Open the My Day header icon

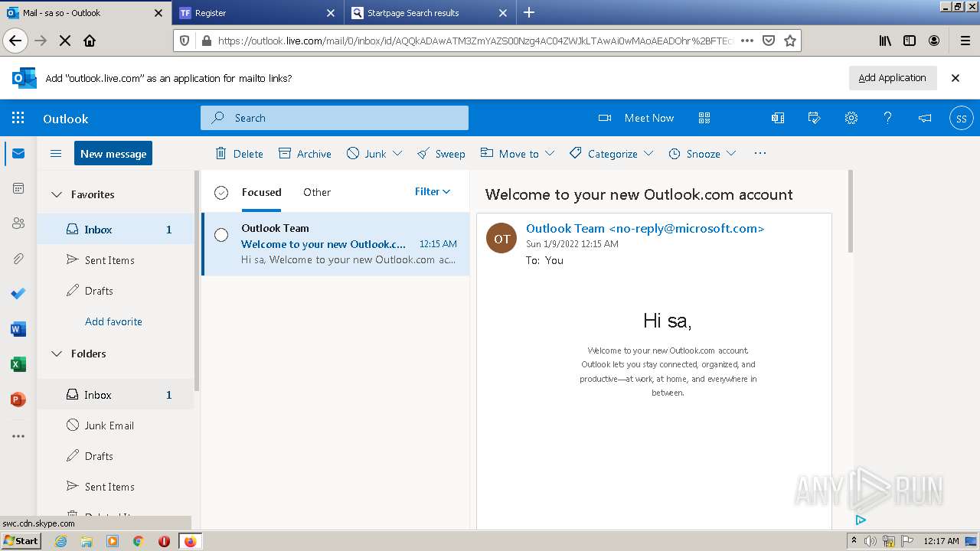click(815, 118)
